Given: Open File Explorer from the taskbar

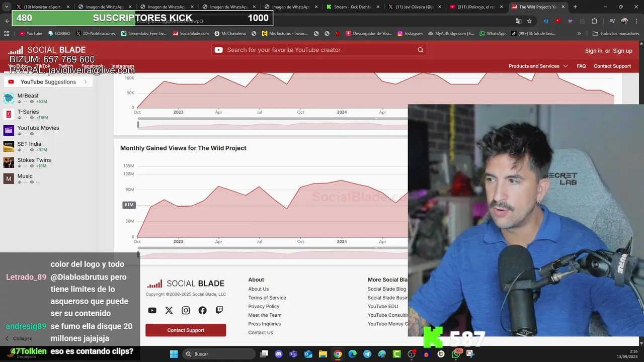Looking at the screenshot, I should pos(323,354).
